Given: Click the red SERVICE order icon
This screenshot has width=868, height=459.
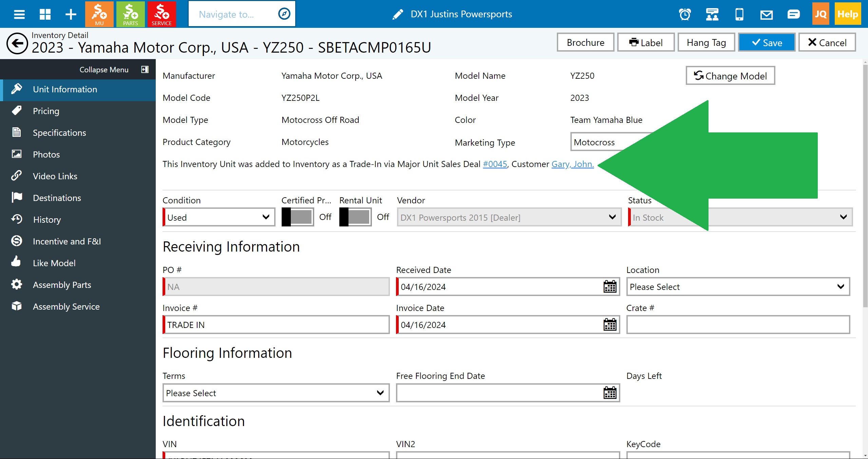Looking at the screenshot, I should 162,14.
